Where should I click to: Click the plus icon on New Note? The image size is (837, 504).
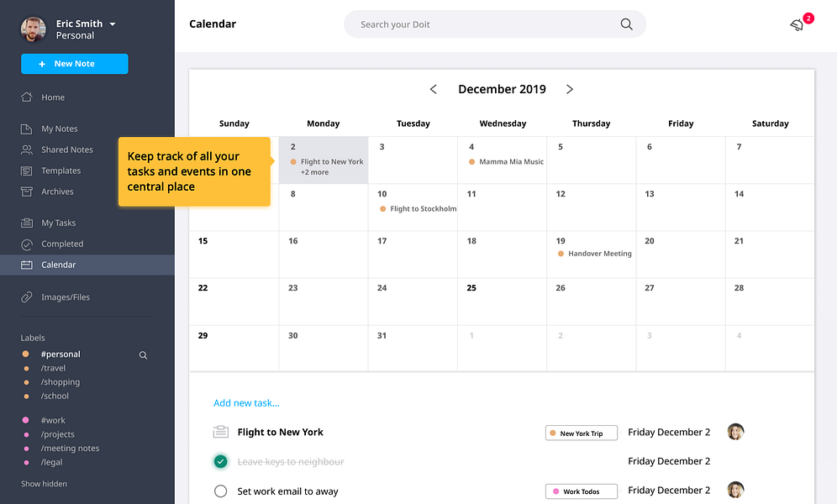point(42,64)
